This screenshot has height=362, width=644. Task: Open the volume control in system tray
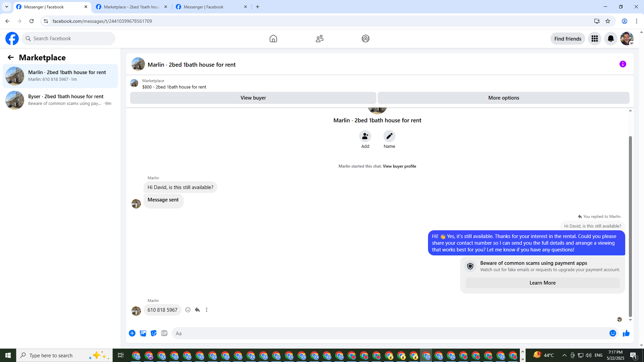click(589, 355)
